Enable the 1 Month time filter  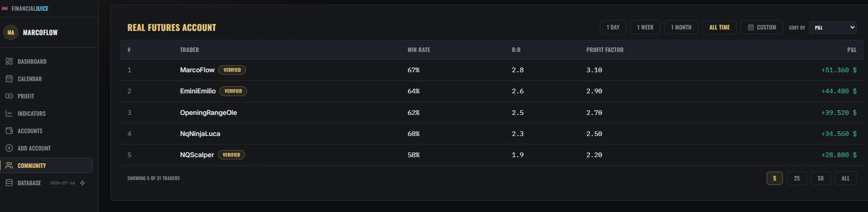pos(681,27)
